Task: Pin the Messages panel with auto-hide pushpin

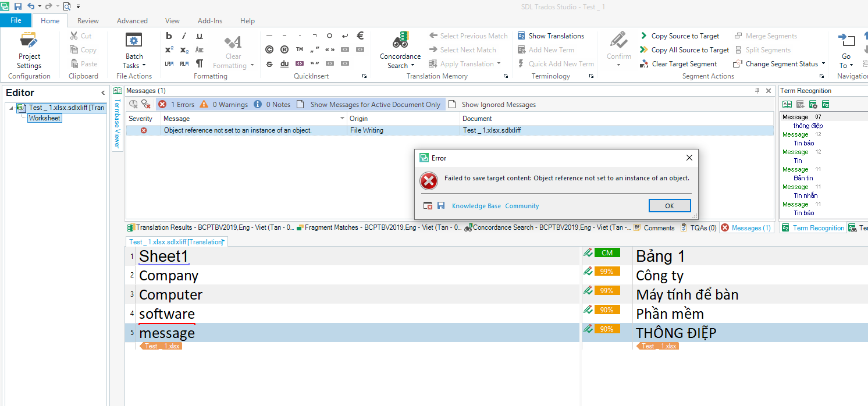Action: coord(757,91)
